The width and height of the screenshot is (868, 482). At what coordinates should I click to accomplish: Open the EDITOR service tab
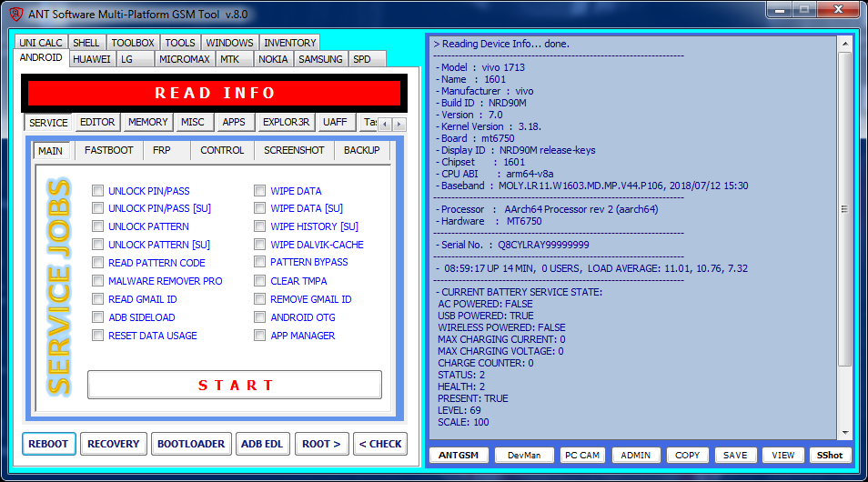(x=97, y=122)
